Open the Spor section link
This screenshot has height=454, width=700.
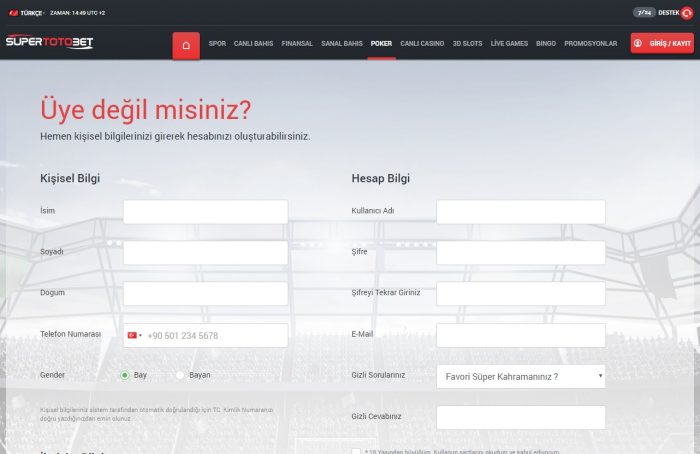coord(217,44)
